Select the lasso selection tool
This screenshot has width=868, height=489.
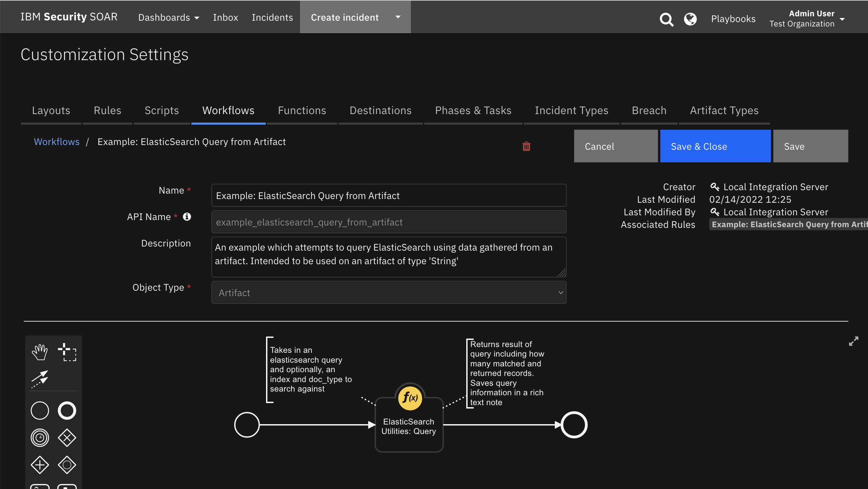(67, 352)
